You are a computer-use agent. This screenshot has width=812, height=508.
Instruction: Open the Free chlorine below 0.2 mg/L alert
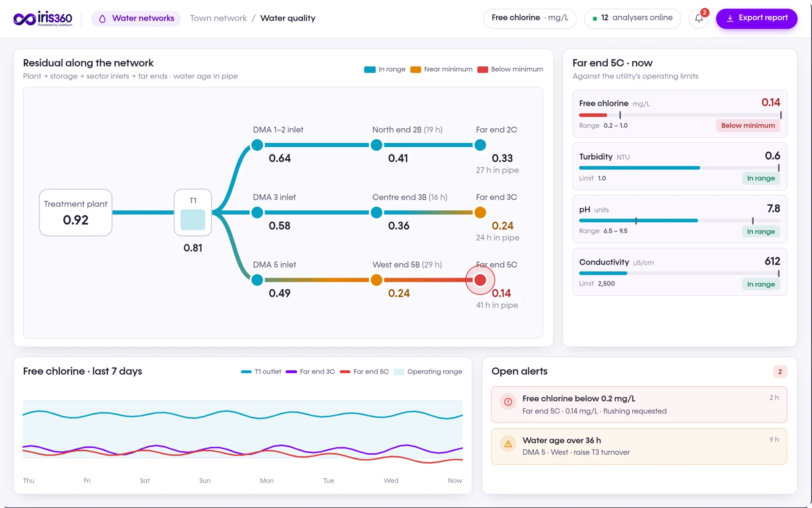pyautogui.click(x=639, y=404)
